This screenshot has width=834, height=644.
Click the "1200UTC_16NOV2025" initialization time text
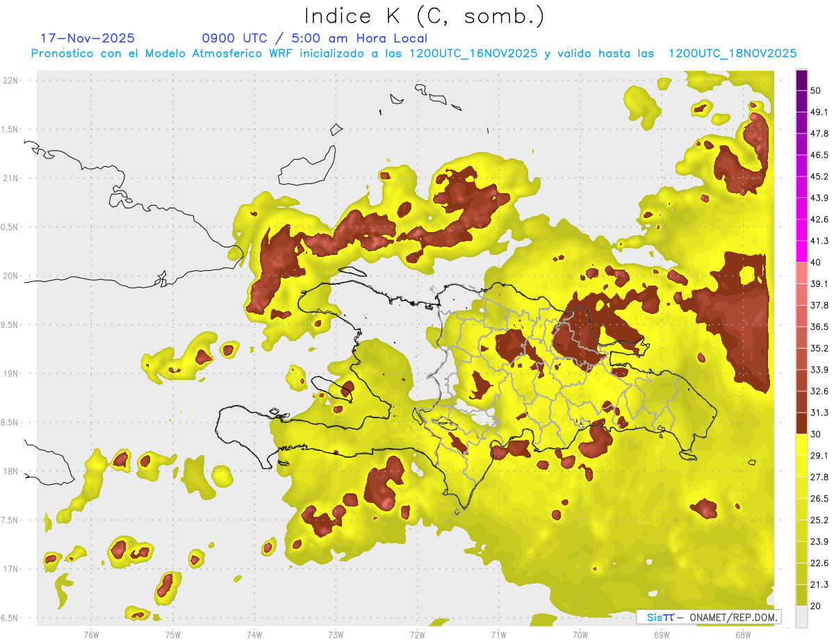coord(473,53)
